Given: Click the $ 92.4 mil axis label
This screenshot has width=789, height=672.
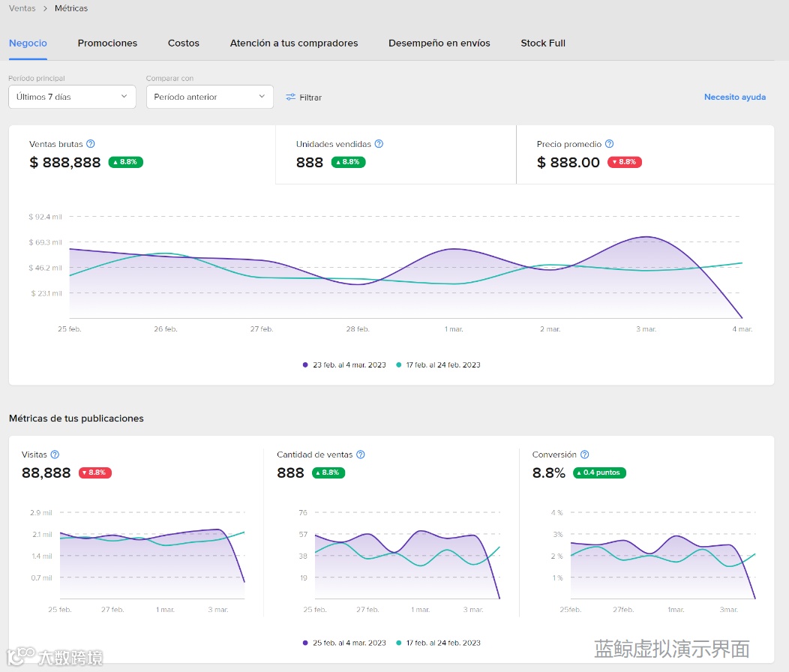Looking at the screenshot, I should [x=45, y=217].
